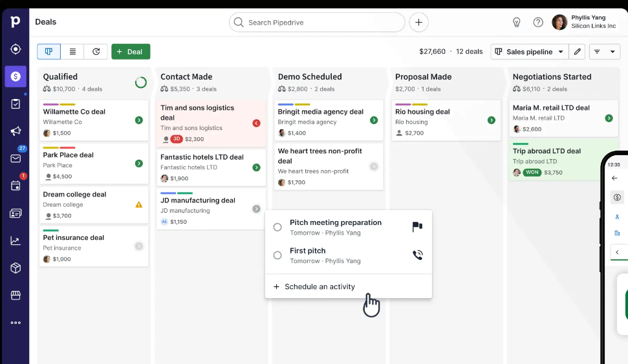Click the plus quick-add button near search
The height and width of the screenshot is (364, 628).
(418, 23)
